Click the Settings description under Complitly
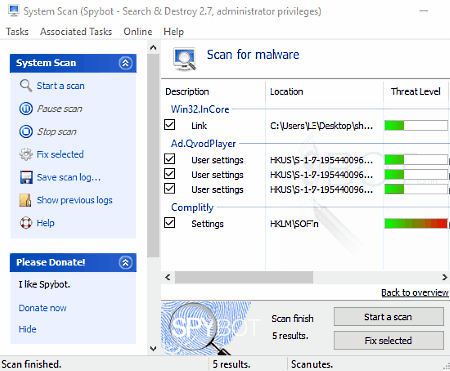450x371 pixels. pyautogui.click(x=207, y=224)
